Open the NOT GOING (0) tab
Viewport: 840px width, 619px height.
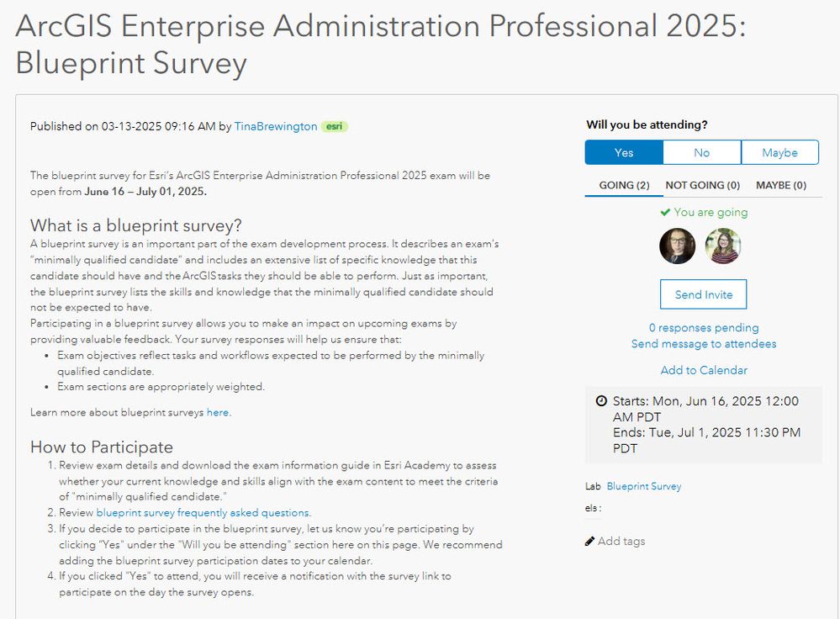pyautogui.click(x=703, y=185)
